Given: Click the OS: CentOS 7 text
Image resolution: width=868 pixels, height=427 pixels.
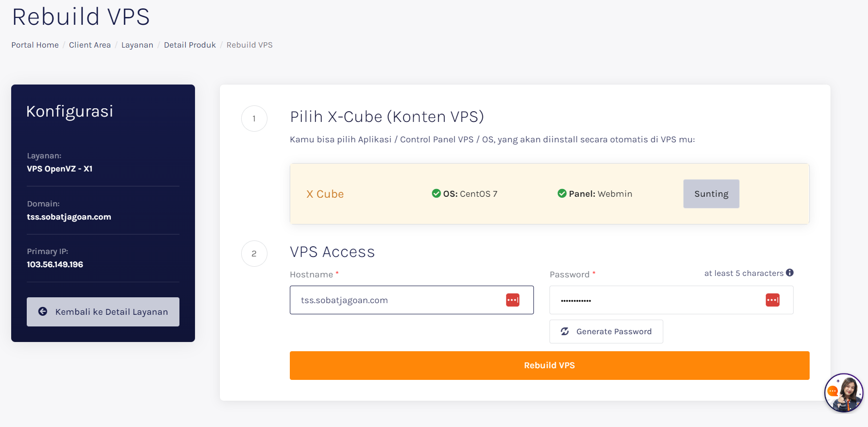Looking at the screenshot, I should (470, 194).
